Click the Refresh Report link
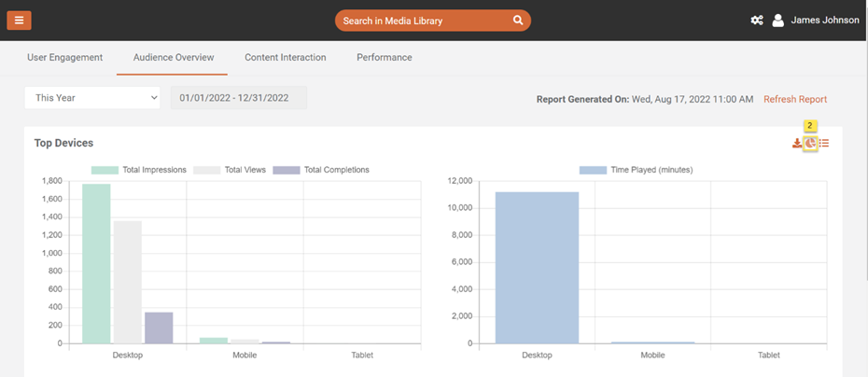868x377 pixels. pyautogui.click(x=794, y=99)
